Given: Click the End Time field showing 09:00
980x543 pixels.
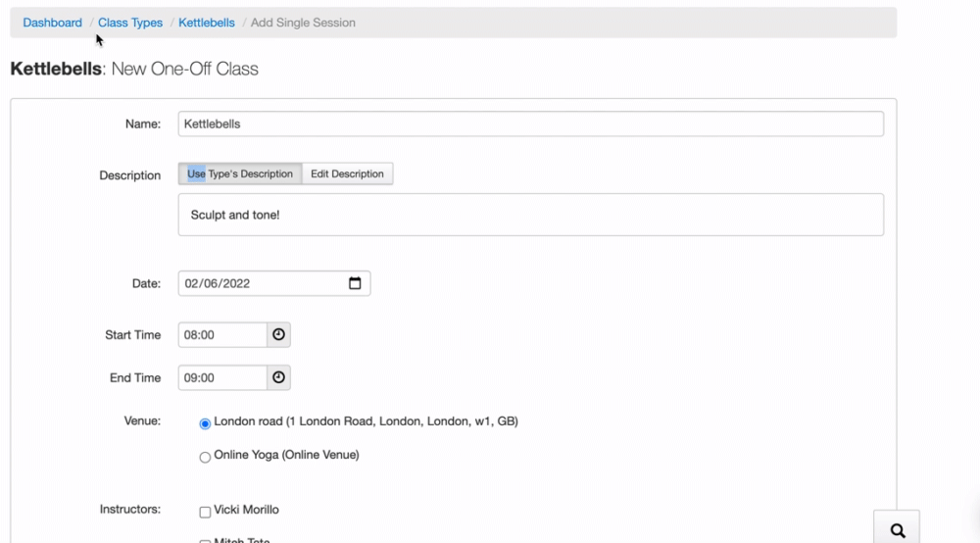Looking at the screenshot, I should click(x=222, y=377).
